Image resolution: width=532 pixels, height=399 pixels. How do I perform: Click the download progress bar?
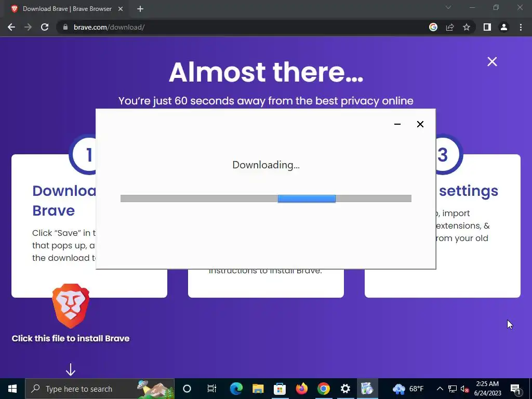[265, 198]
